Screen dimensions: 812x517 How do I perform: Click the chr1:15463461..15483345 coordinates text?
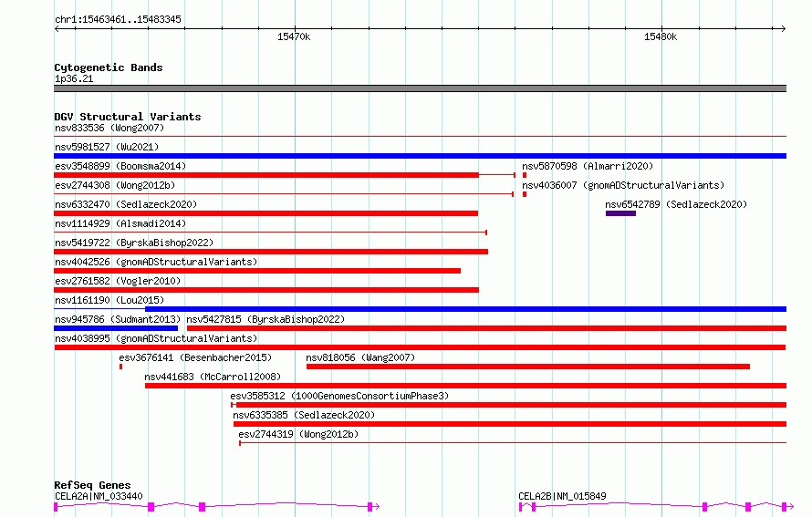point(118,19)
